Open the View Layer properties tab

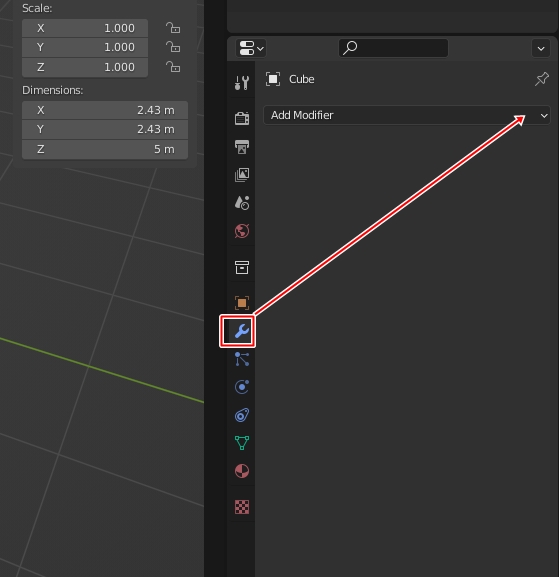pyautogui.click(x=242, y=175)
